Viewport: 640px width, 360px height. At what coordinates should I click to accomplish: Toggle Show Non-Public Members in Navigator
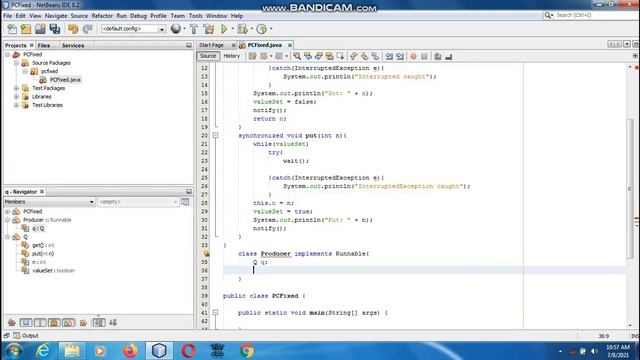point(54,322)
